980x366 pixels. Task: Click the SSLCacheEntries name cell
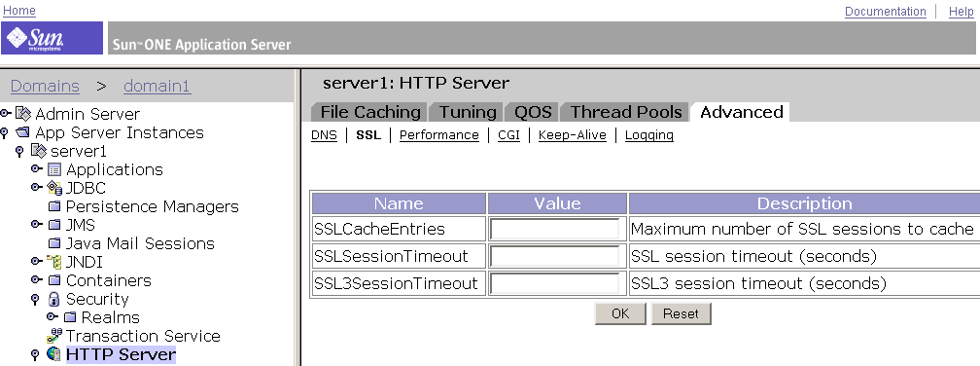tap(399, 229)
